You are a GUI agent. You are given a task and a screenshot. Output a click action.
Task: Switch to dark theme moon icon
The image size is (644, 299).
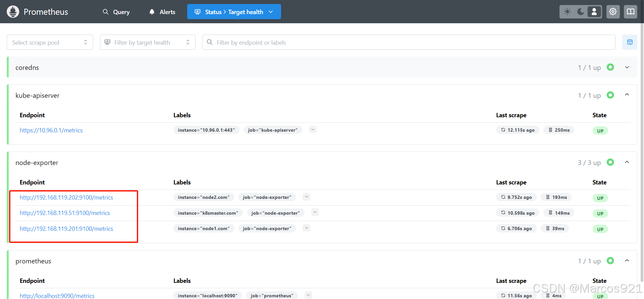coord(581,12)
